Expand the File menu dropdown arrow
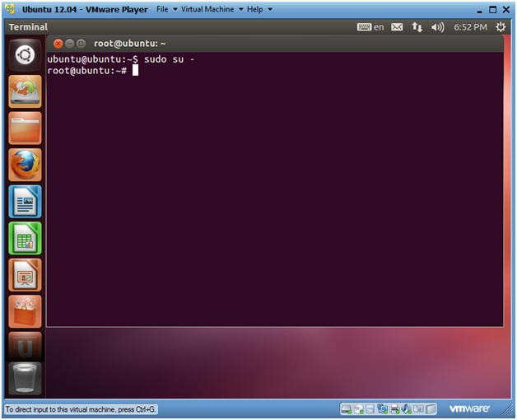Image resolution: width=517 pixels, height=420 pixels. point(175,10)
